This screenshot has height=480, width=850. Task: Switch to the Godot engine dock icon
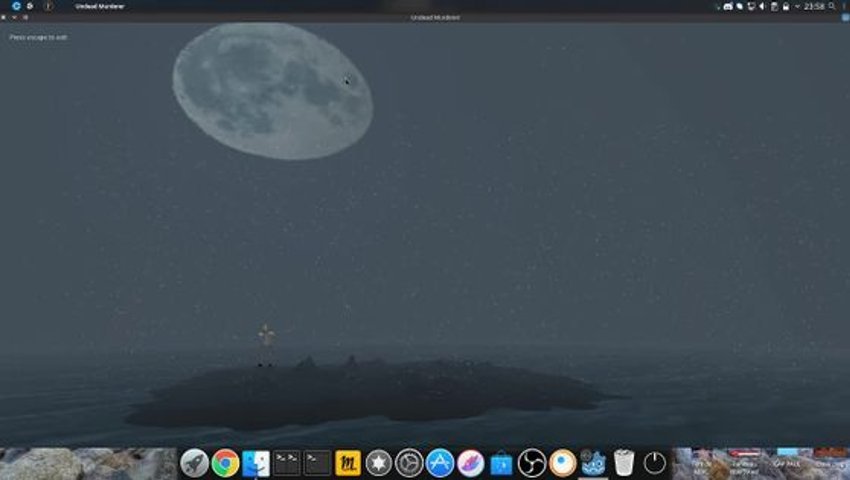[593, 463]
